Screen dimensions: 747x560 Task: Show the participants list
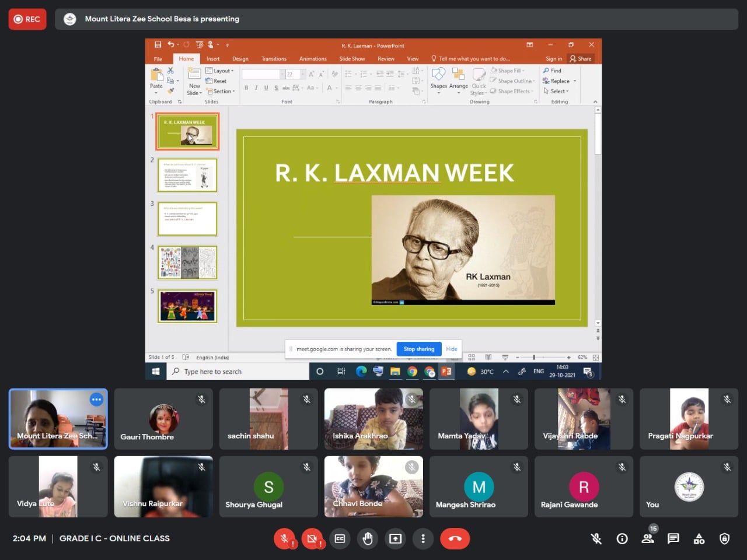648,538
